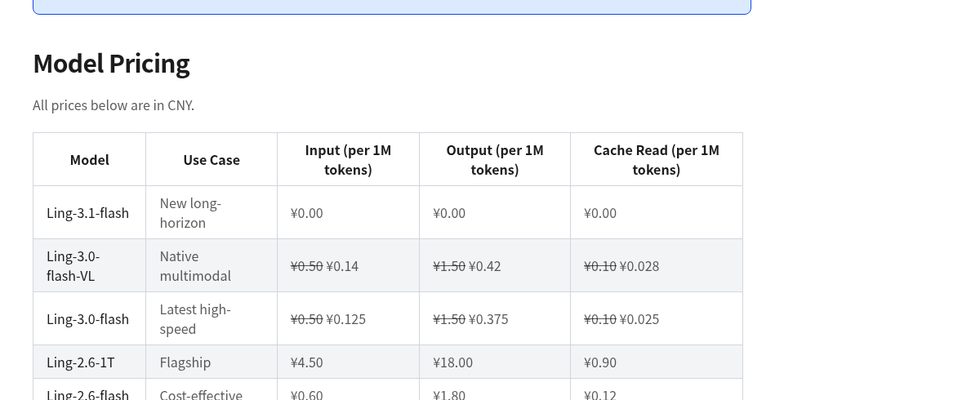The image size is (980, 400).
Task: Select the 'Latest high-speed' use case cell
Action: point(212,319)
